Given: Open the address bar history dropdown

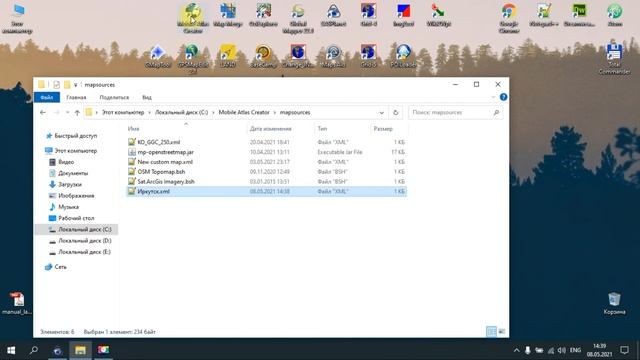Looking at the screenshot, I should [381, 112].
